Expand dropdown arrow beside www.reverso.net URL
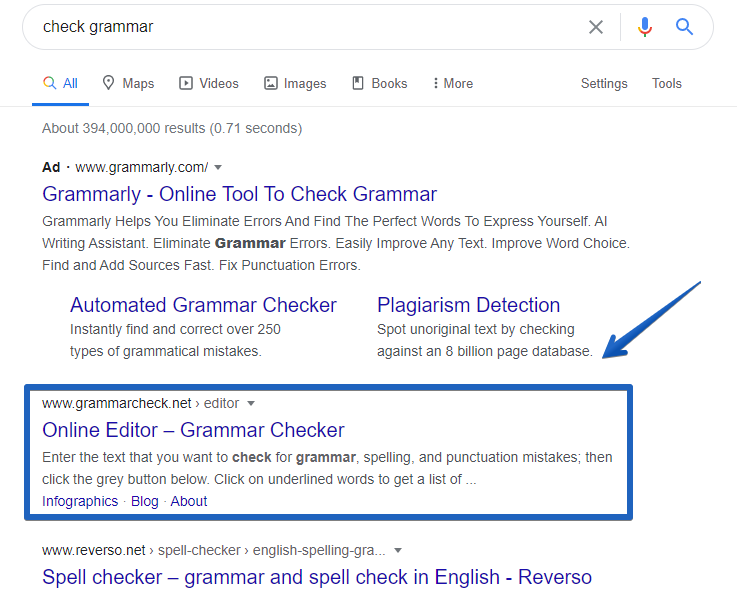737x596 pixels. [398, 550]
